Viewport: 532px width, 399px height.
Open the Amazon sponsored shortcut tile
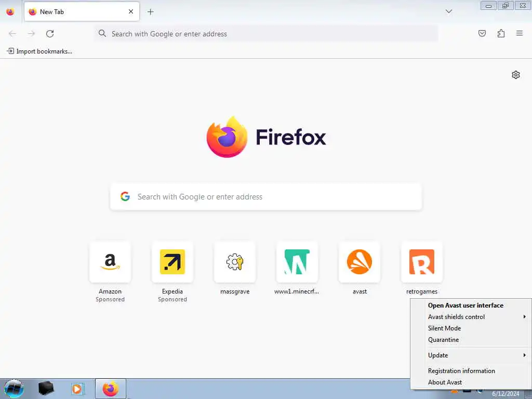click(x=110, y=262)
